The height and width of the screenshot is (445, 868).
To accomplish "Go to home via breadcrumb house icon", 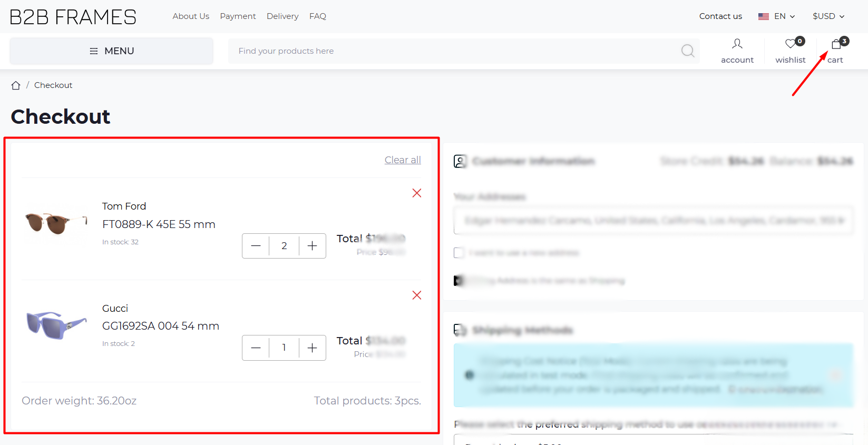I will tap(16, 85).
